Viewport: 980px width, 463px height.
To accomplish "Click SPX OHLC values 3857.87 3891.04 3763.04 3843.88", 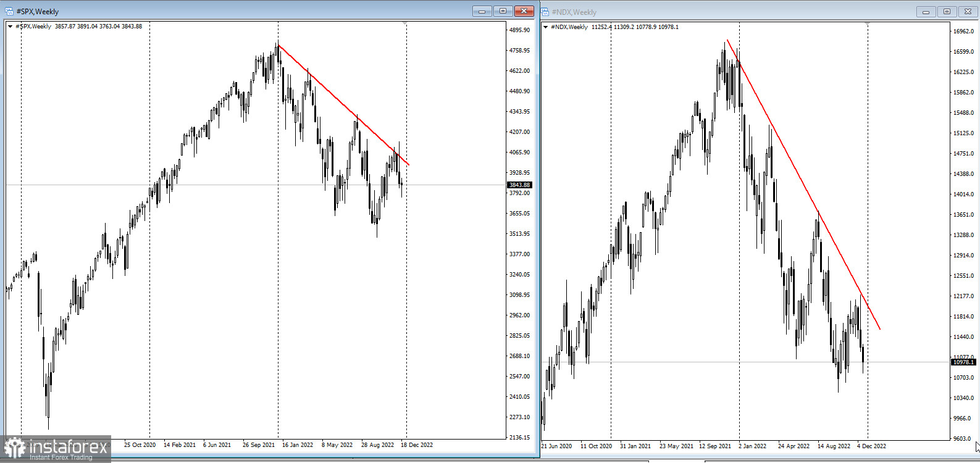I will point(98,27).
